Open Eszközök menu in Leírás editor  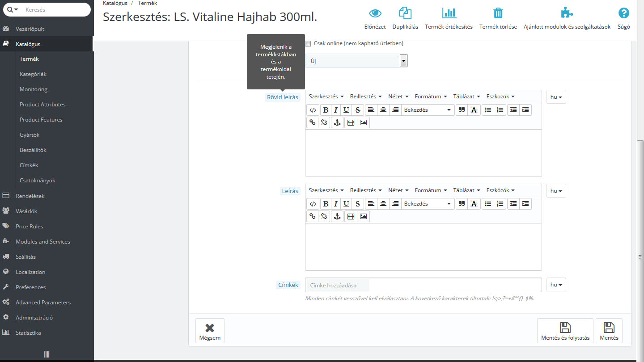(500, 190)
